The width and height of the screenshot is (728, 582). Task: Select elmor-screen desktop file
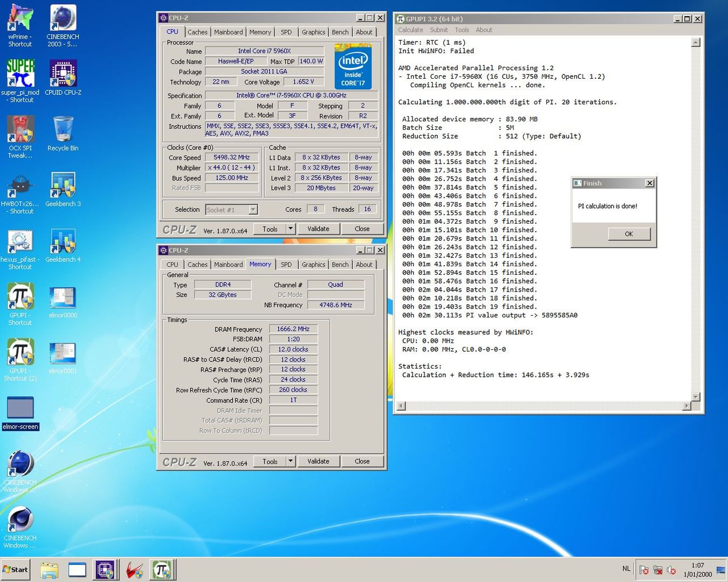tap(20, 413)
